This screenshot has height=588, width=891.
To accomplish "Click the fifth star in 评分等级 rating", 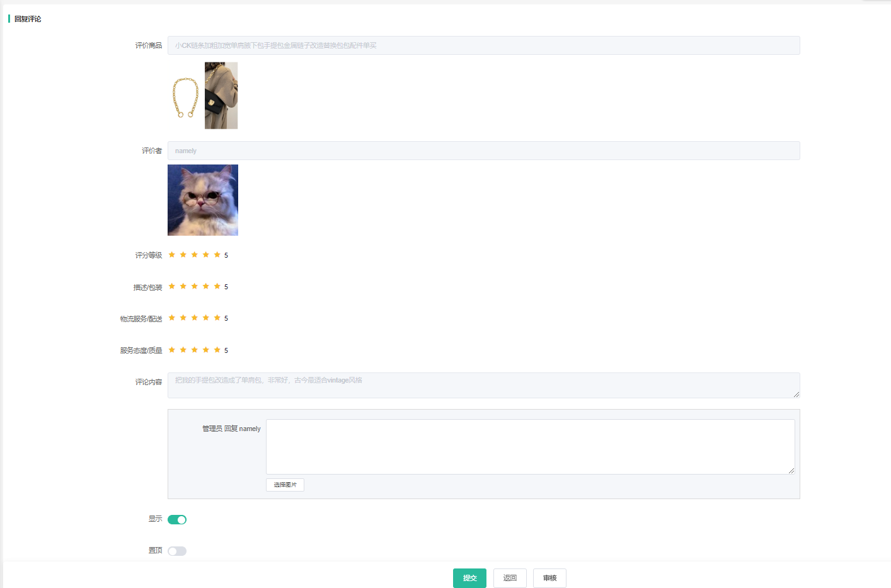I will [x=217, y=255].
